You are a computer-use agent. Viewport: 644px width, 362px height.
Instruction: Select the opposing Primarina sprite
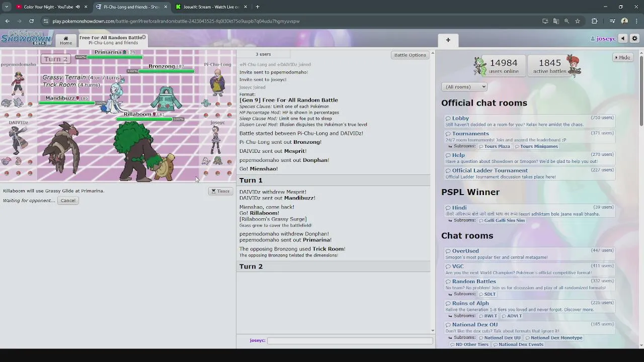coord(115,96)
